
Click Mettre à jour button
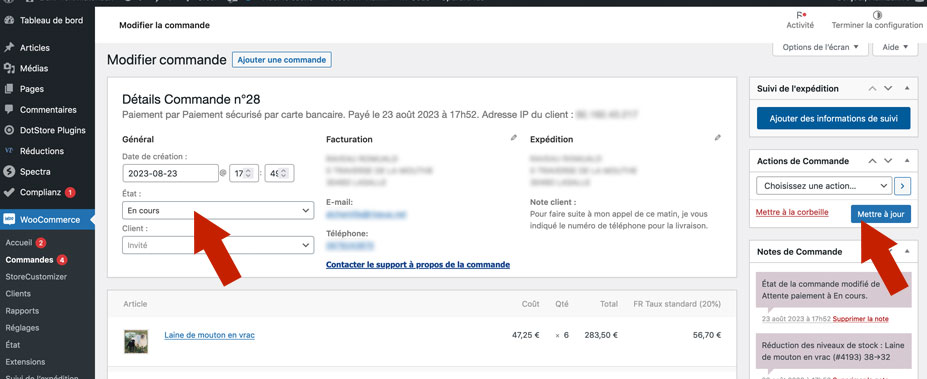(x=881, y=214)
